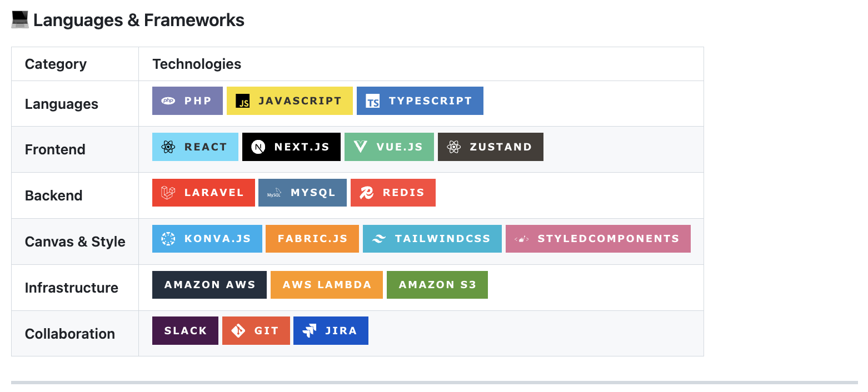Click the Next.js N logo icon
The height and width of the screenshot is (392, 868).
[x=258, y=147]
